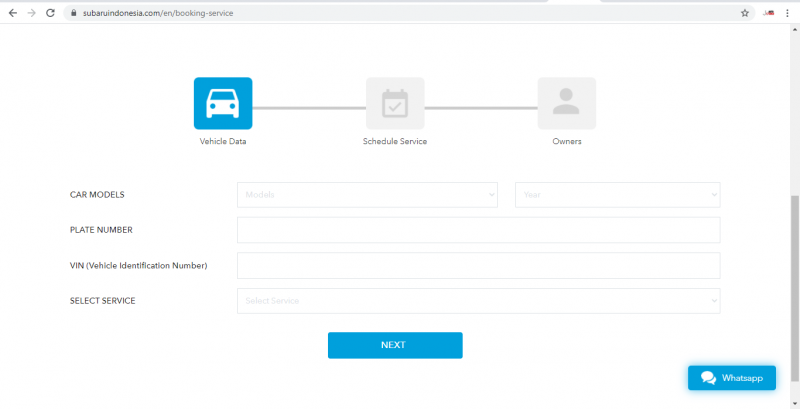800x409 pixels.
Task: Open the car Models dropdown
Action: [367, 195]
